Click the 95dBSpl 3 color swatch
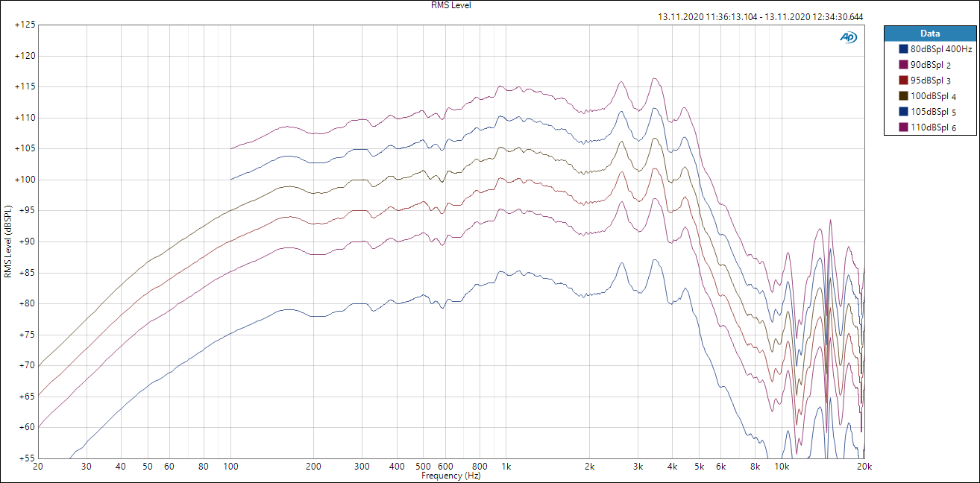The width and height of the screenshot is (980, 483). 905,80
